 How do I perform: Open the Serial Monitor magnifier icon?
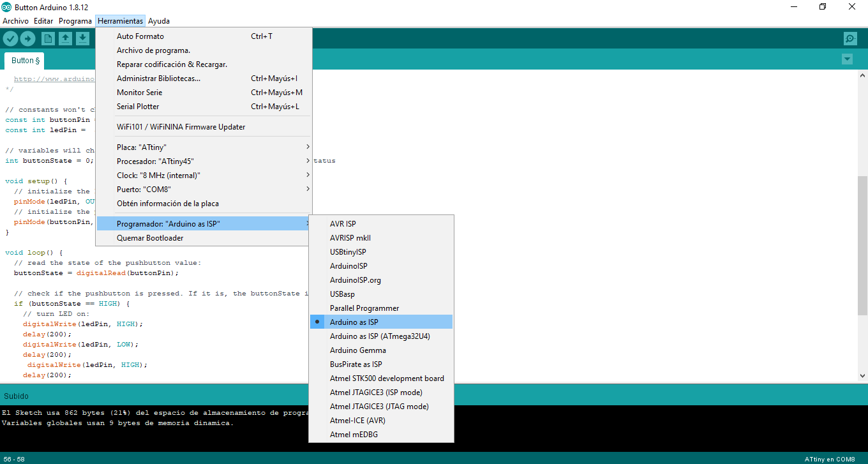[x=850, y=39]
